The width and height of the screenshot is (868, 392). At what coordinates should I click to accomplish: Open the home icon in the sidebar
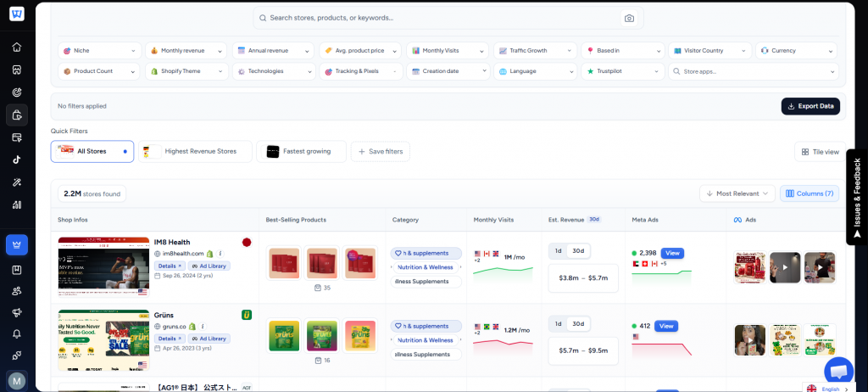[17, 48]
